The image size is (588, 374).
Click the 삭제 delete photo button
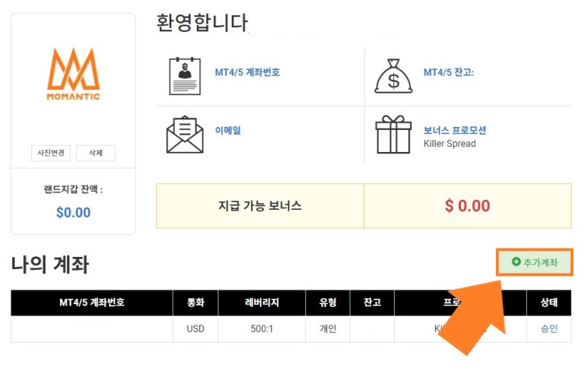(x=96, y=153)
